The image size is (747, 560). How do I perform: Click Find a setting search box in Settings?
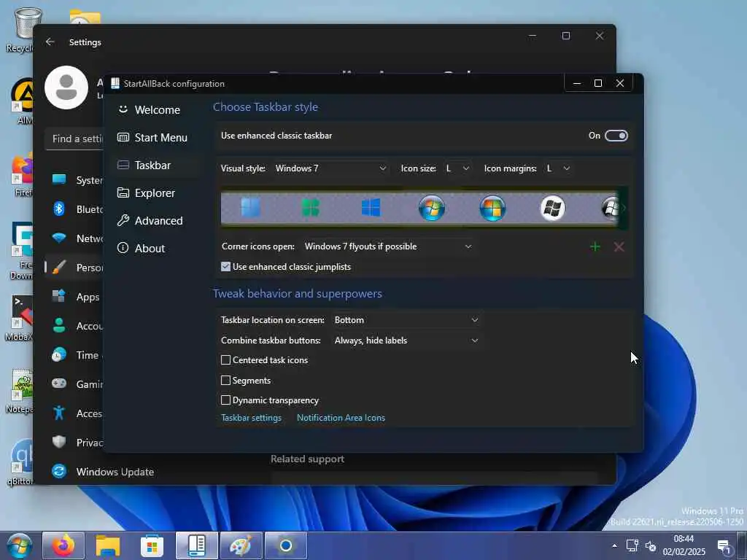pyautogui.click(x=74, y=139)
